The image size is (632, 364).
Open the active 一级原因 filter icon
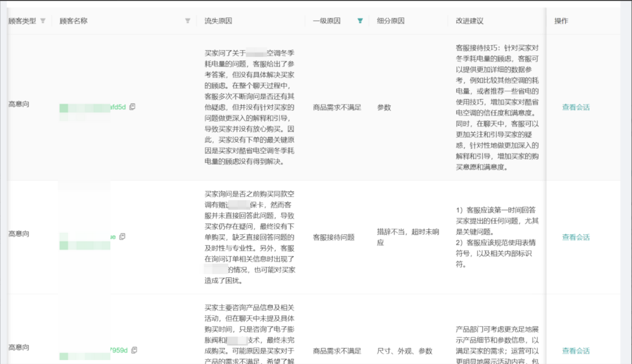[x=360, y=21]
